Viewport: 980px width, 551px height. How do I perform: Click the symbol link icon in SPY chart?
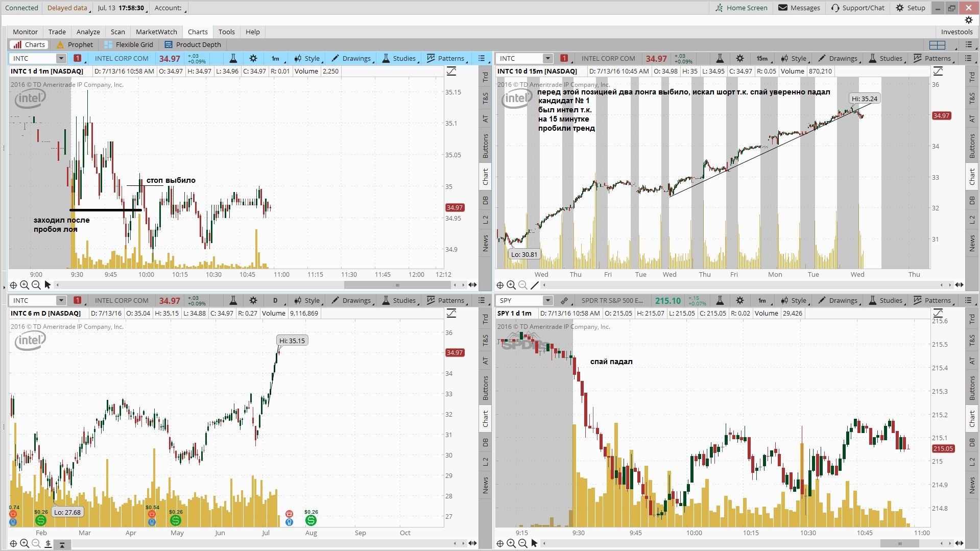[564, 300]
